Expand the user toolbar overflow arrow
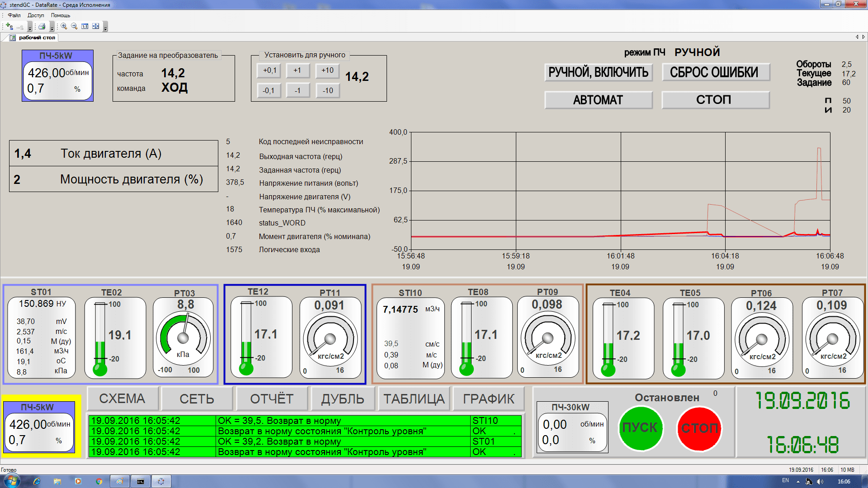Image resolution: width=868 pixels, height=488 pixels. pyautogui.click(x=30, y=28)
